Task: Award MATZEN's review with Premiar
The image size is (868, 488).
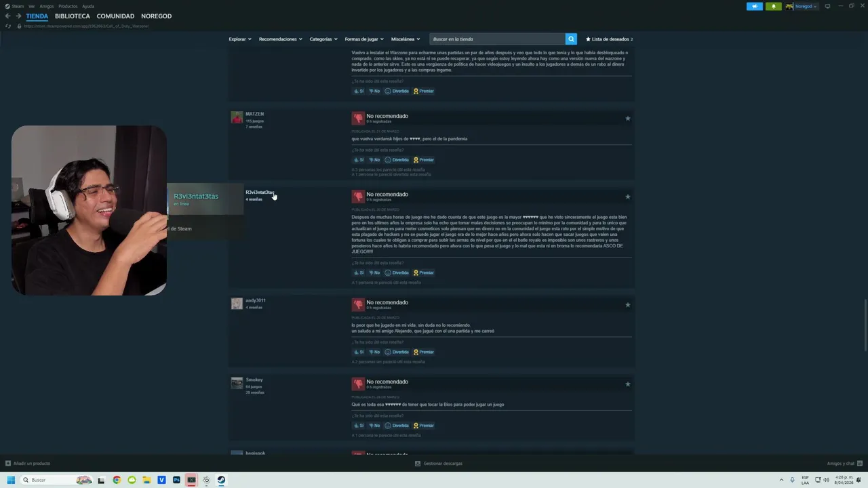Action: pyautogui.click(x=424, y=160)
